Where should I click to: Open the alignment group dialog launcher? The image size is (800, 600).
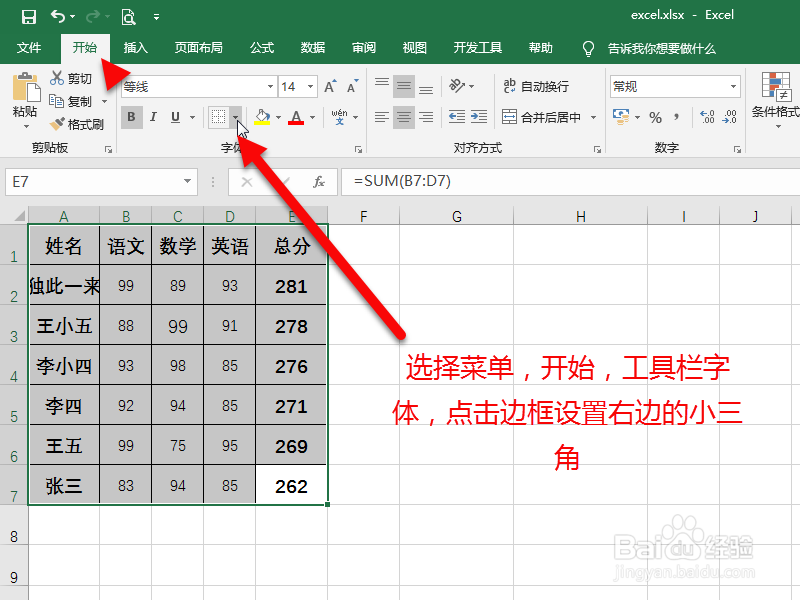(597, 149)
